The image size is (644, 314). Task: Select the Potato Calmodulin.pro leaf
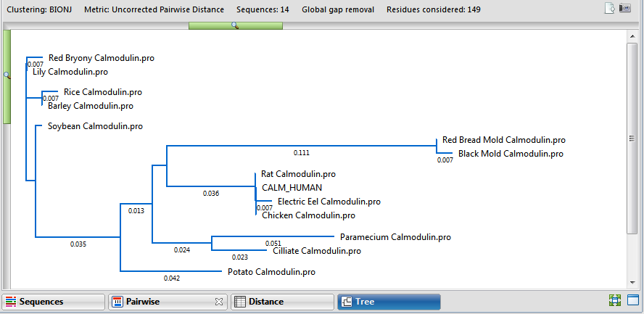pyautogui.click(x=271, y=272)
